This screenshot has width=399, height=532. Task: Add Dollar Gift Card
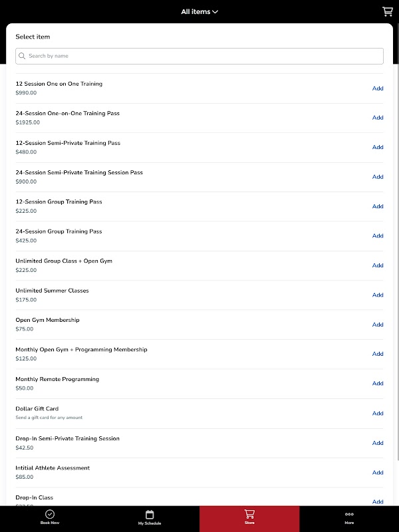[x=378, y=413]
